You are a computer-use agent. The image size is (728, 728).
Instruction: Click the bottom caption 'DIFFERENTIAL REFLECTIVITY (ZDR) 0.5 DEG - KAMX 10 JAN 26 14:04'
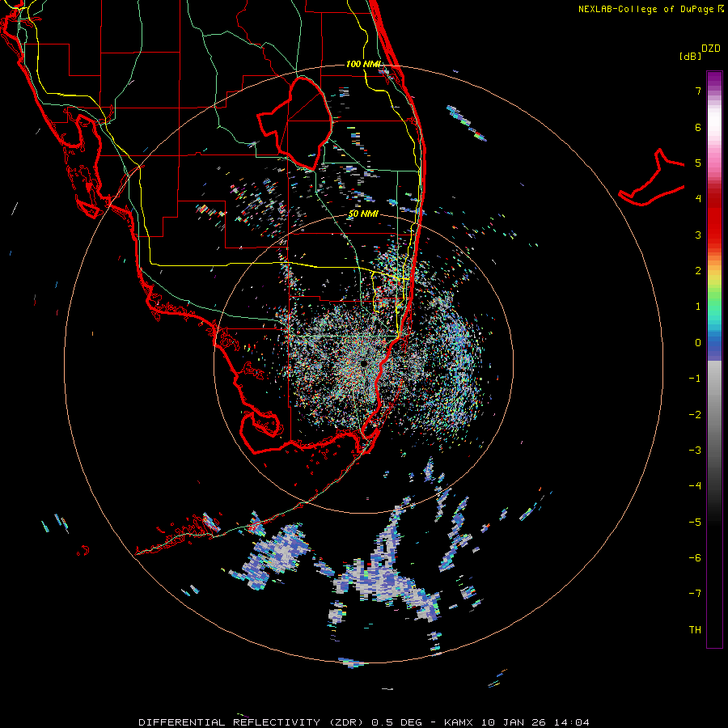click(364, 722)
